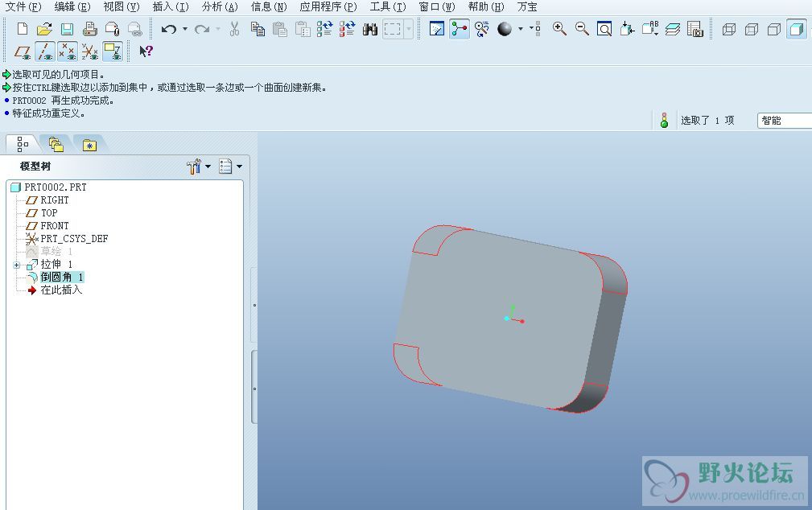Viewport: 812px width, 510px height.
Task: Click the Reorient view icon
Action: [627, 28]
